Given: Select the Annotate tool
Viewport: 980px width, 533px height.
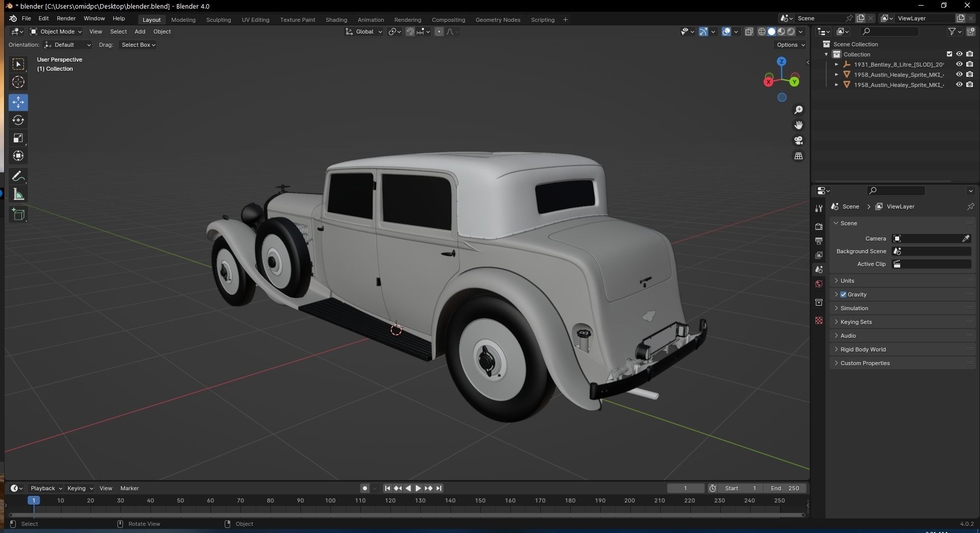Looking at the screenshot, I should tap(18, 176).
